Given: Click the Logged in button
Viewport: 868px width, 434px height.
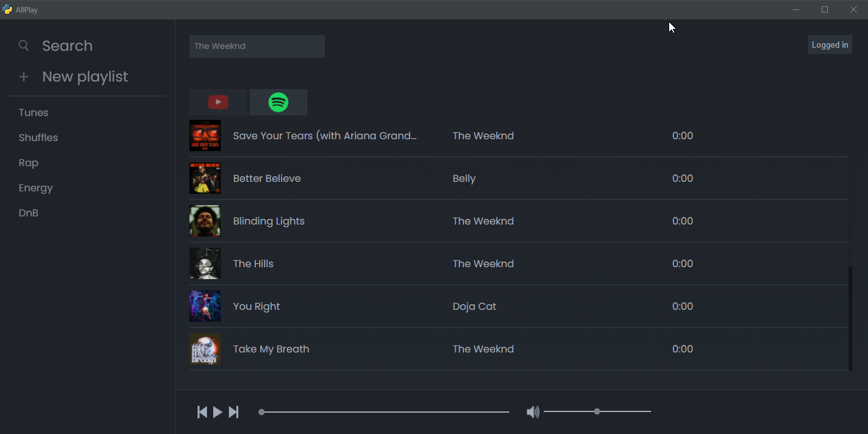Looking at the screenshot, I should coord(830,45).
